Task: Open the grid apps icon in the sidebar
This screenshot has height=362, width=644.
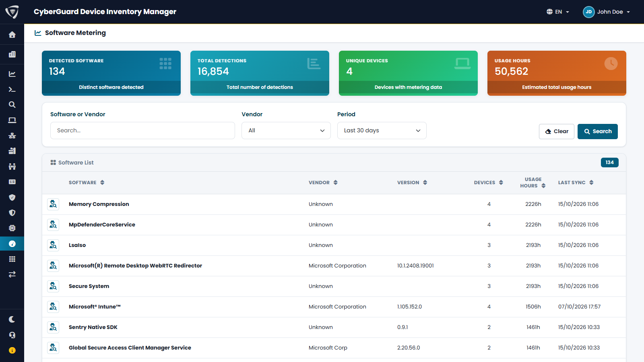Action: 12,259
